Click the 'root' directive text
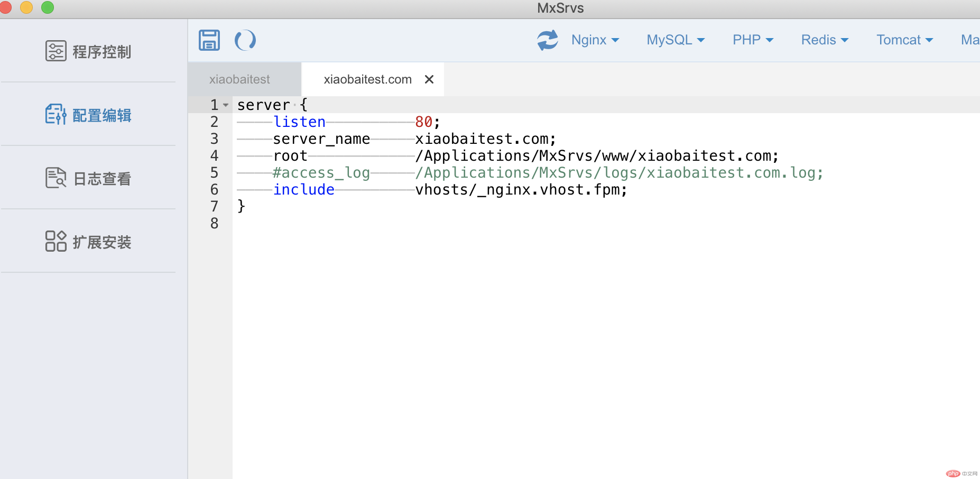Screen dimensions: 980x479 click(x=290, y=156)
